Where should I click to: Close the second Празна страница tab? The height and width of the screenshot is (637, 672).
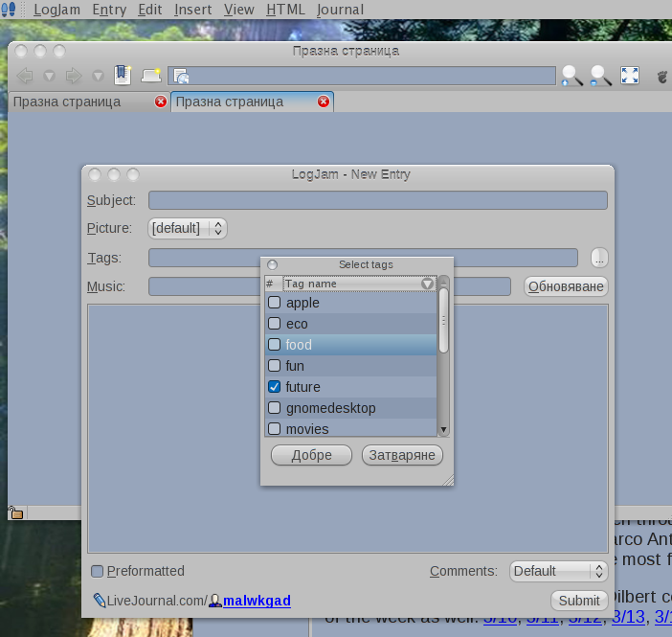pos(324,102)
